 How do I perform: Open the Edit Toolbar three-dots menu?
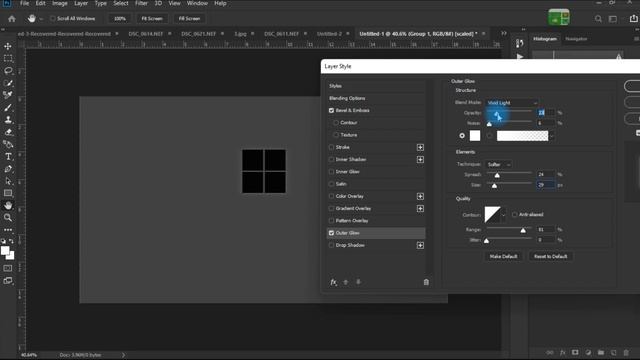8,230
